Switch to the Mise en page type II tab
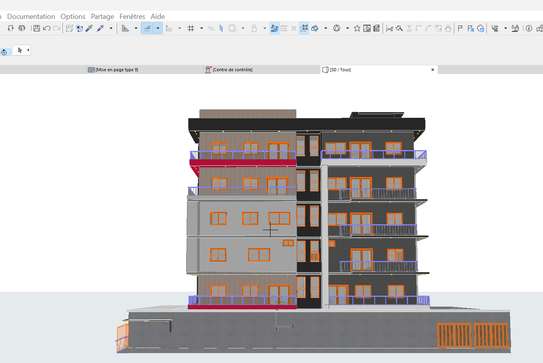This screenshot has width=543, height=363. pyautogui.click(x=113, y=70)
